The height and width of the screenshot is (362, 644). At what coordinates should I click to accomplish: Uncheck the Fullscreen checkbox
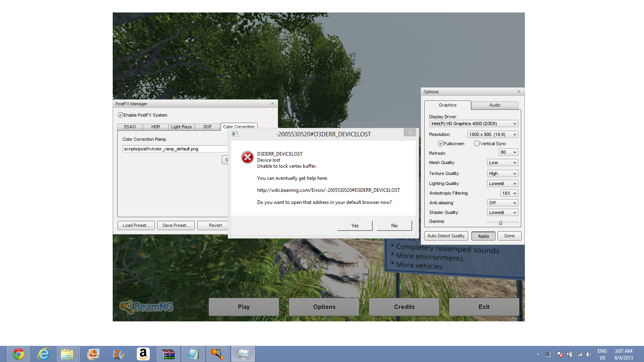tap(441, 143)
